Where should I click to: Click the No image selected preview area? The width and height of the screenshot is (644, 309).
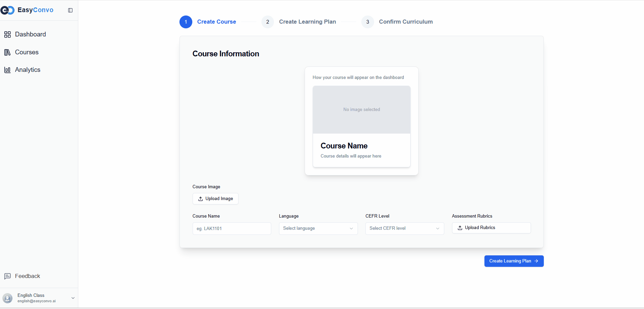click(361, 110)
